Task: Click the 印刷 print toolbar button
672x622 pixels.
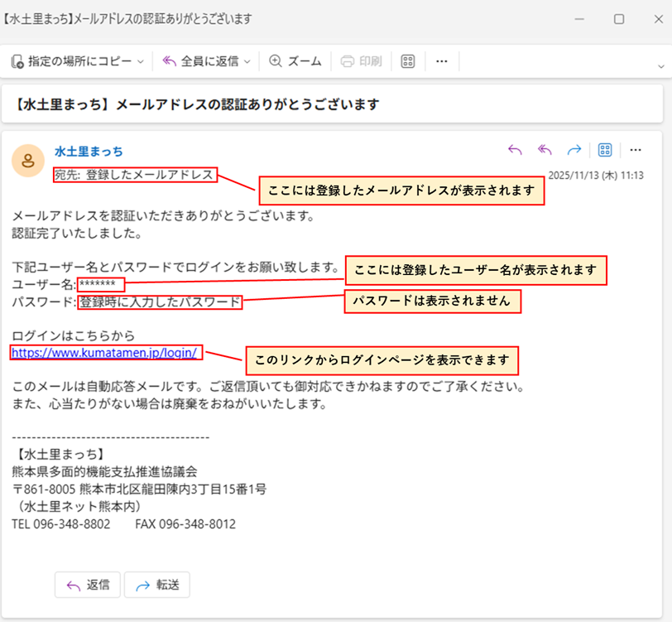Action: (x=362, y=61)
